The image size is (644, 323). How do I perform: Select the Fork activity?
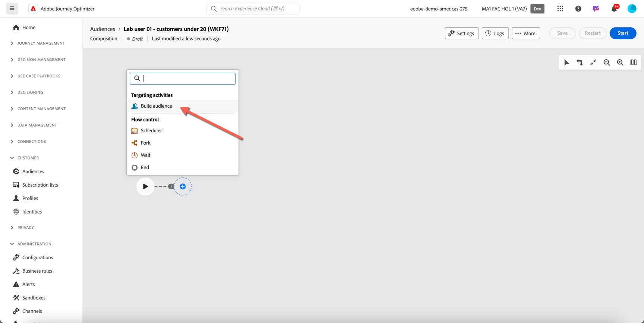183,143
